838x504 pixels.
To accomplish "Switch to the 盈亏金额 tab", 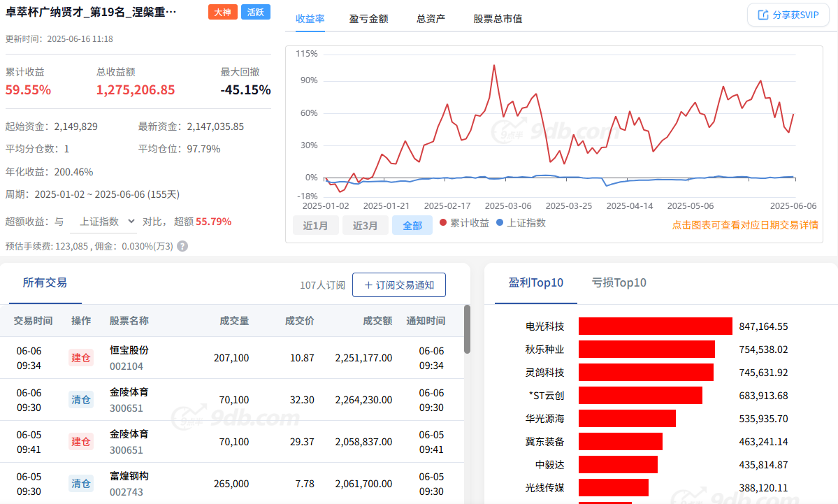I will pos(369,19).
